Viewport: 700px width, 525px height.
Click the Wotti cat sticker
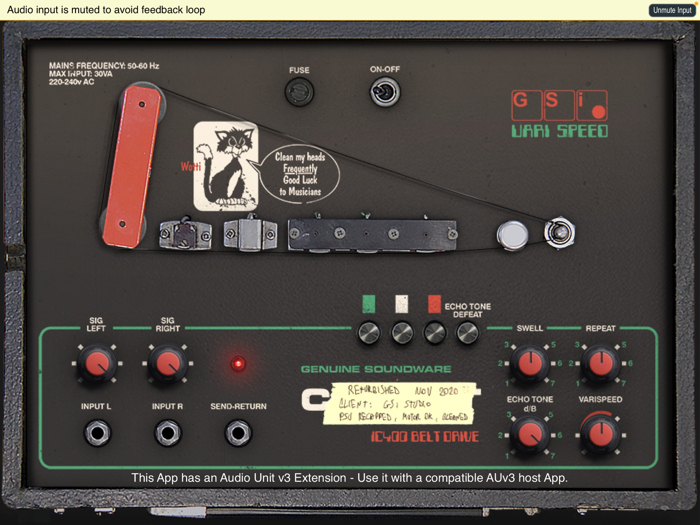(x=225, y=166)
